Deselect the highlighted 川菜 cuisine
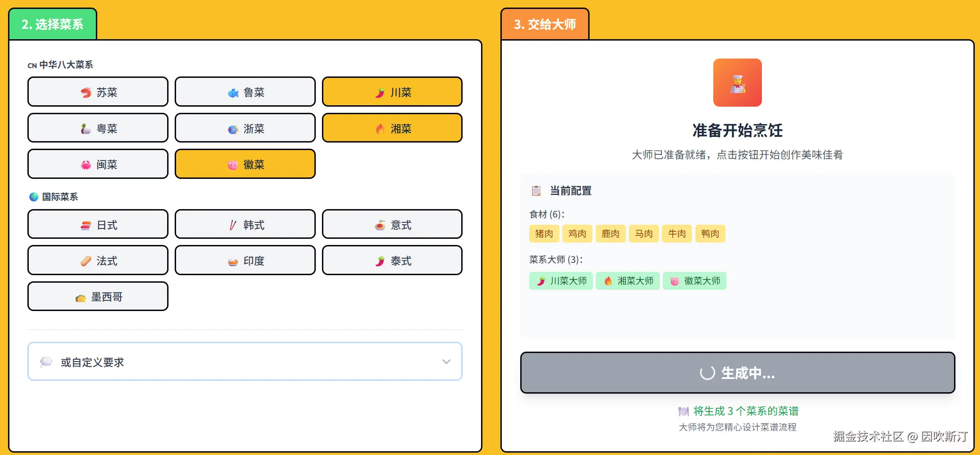 coord(392,91)
